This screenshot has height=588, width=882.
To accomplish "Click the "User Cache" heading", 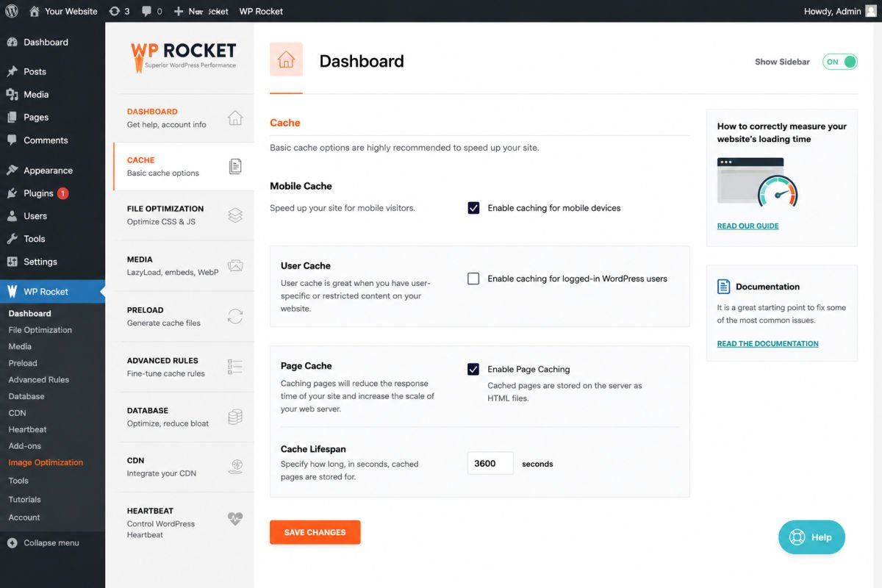I will (306, 265).
